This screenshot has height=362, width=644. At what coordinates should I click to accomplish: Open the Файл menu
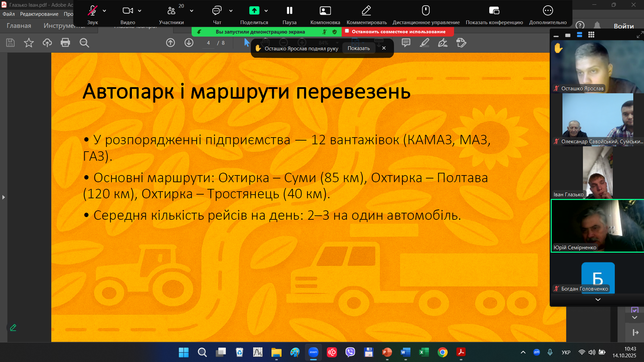(9, 14)
